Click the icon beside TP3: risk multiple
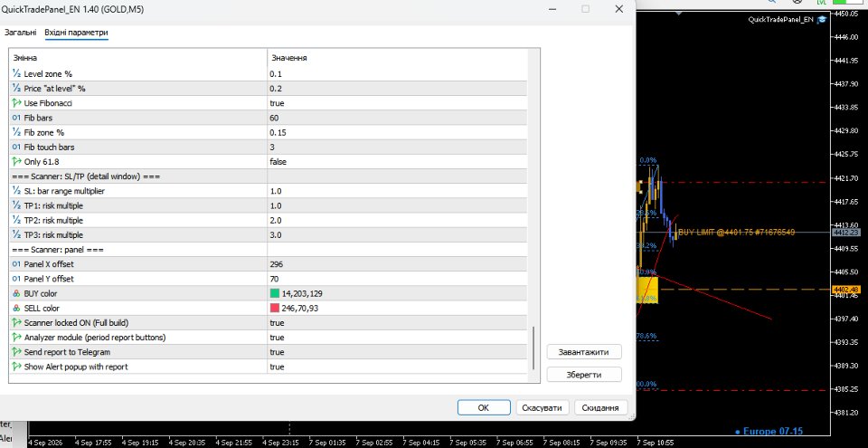868x448 pixels. coord(16,235)
